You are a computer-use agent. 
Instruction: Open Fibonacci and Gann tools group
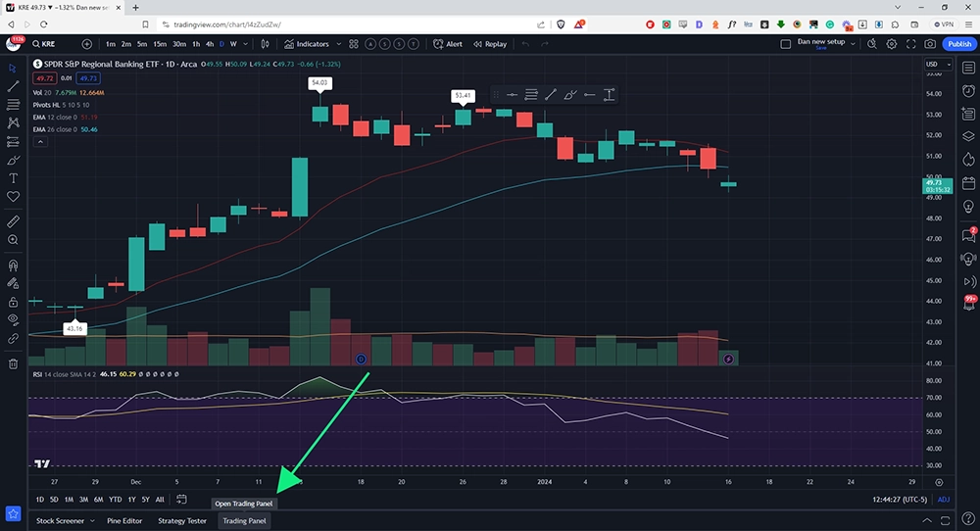coord(13,104)
